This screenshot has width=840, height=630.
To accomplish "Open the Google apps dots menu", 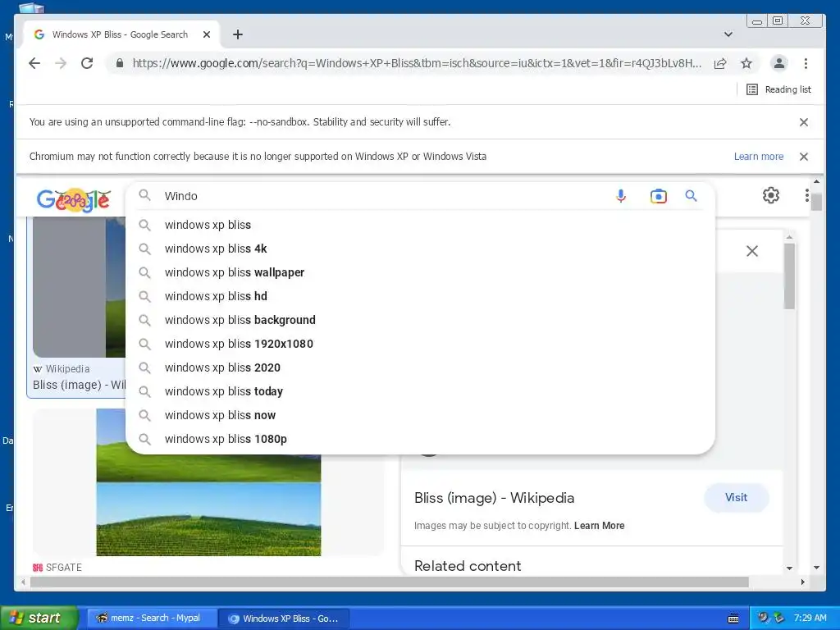I will pyautogui.click(x=806, y=195).
